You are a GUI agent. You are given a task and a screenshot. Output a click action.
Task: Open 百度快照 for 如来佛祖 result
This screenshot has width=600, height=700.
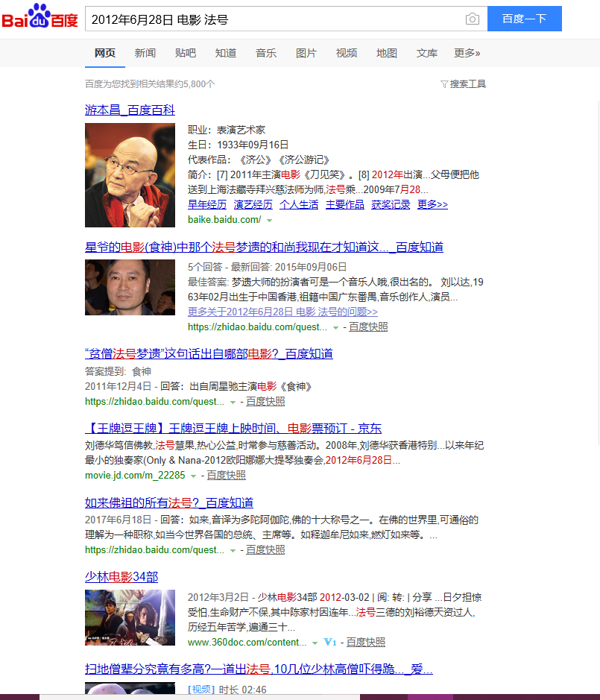(265, 549)
